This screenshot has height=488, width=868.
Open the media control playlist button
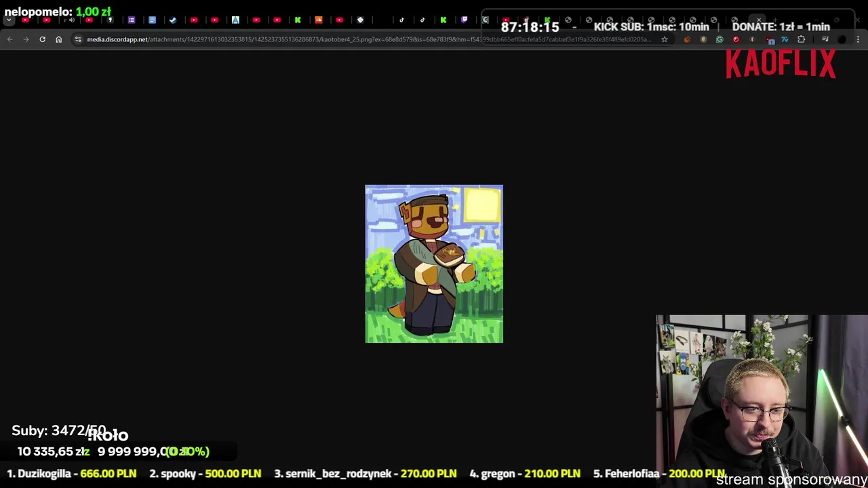pos(825,39)
